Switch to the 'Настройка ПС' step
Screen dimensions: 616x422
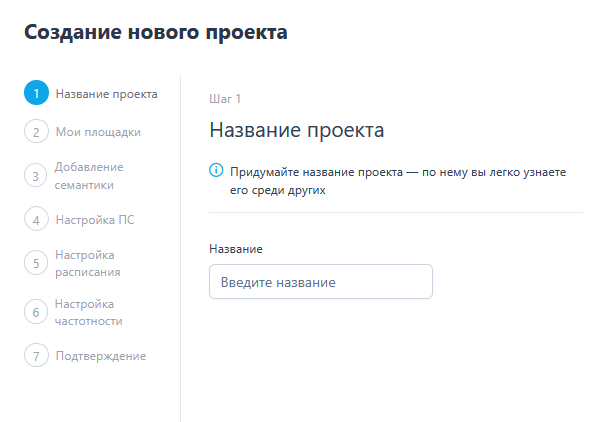(x=95, y=219)
